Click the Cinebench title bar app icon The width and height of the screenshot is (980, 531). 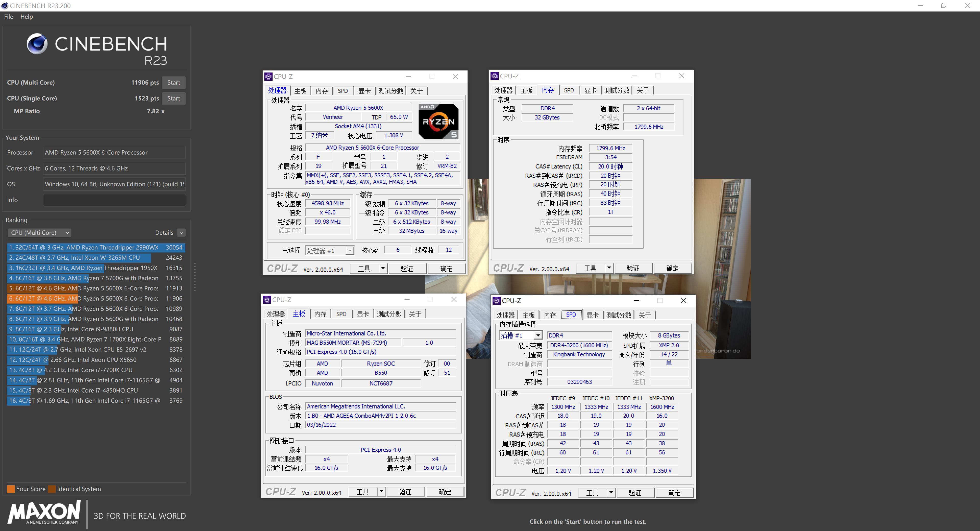(x=5, y=6)
